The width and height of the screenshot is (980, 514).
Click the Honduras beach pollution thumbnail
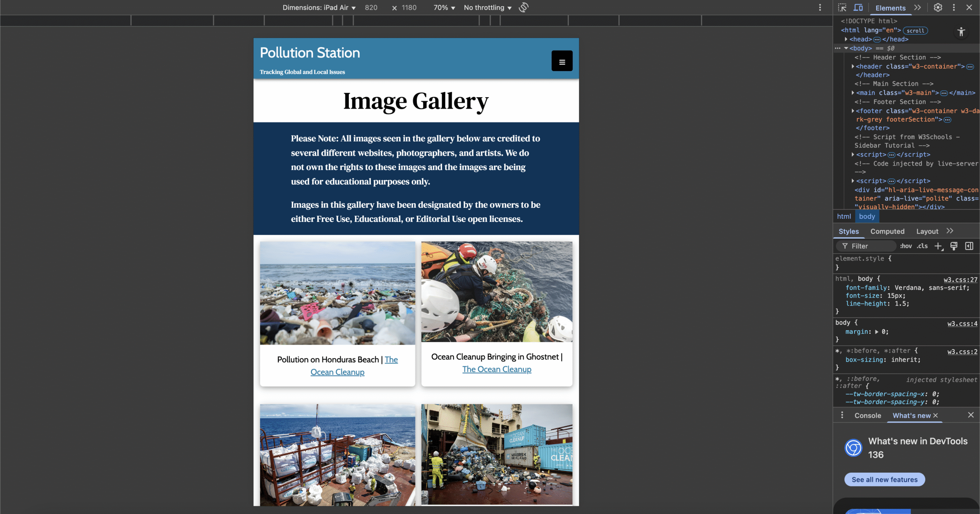tap(337, 293)
